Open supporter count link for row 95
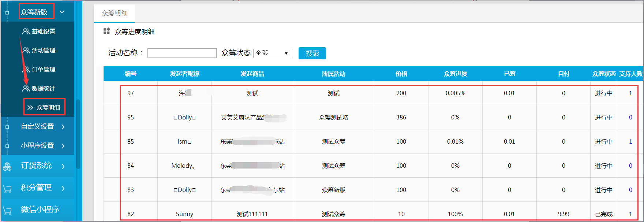644x222 pixels. tap(630, 118)
